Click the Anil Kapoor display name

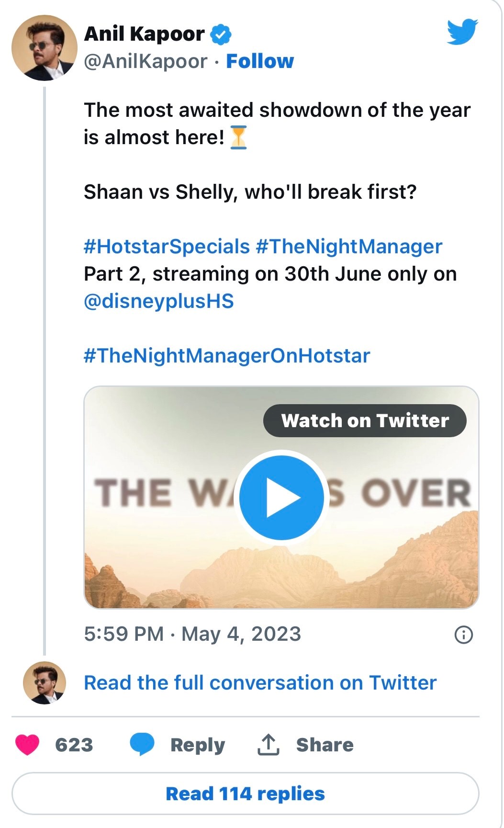click(x=144, y=34)
